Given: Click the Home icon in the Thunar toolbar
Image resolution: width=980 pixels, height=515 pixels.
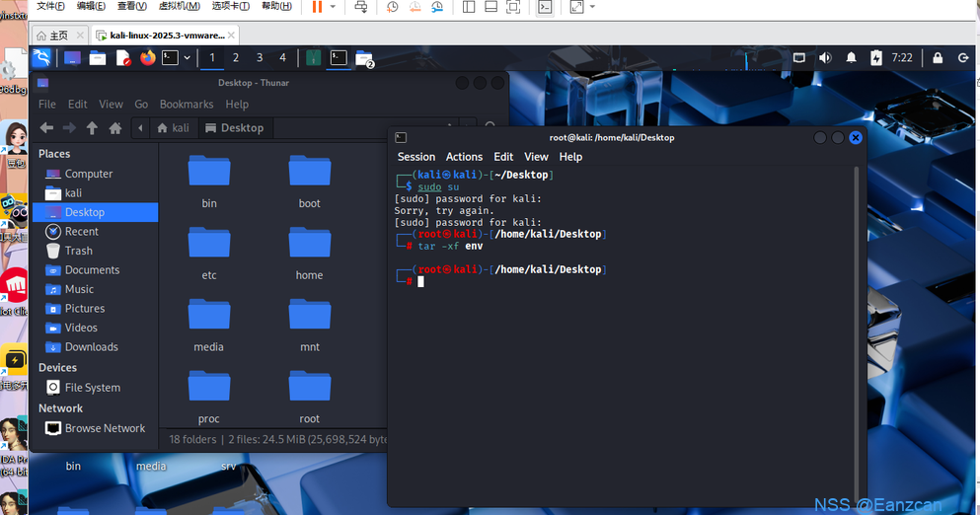Looking at the screenshot, I should 115,128.
